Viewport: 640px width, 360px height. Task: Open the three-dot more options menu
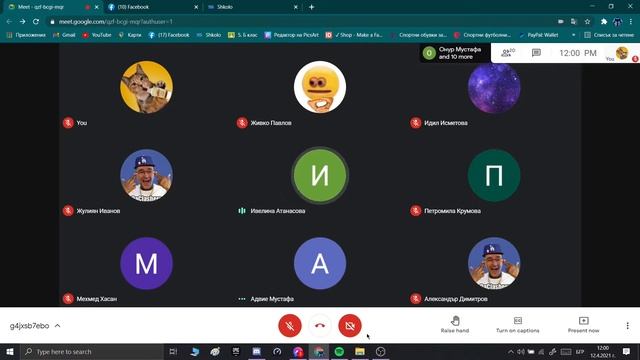627,325
